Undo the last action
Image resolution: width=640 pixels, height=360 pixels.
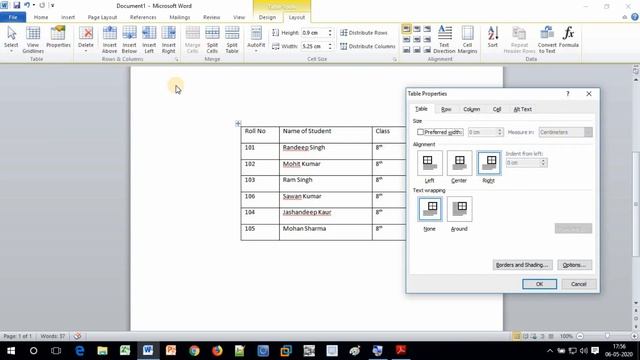27,5
